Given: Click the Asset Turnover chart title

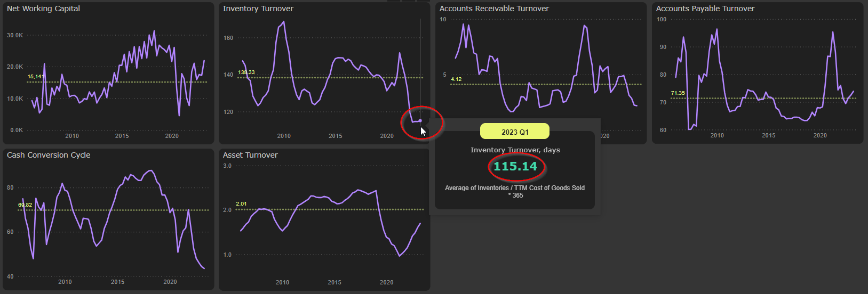Looking at the screenshot, I should [250, 155].
